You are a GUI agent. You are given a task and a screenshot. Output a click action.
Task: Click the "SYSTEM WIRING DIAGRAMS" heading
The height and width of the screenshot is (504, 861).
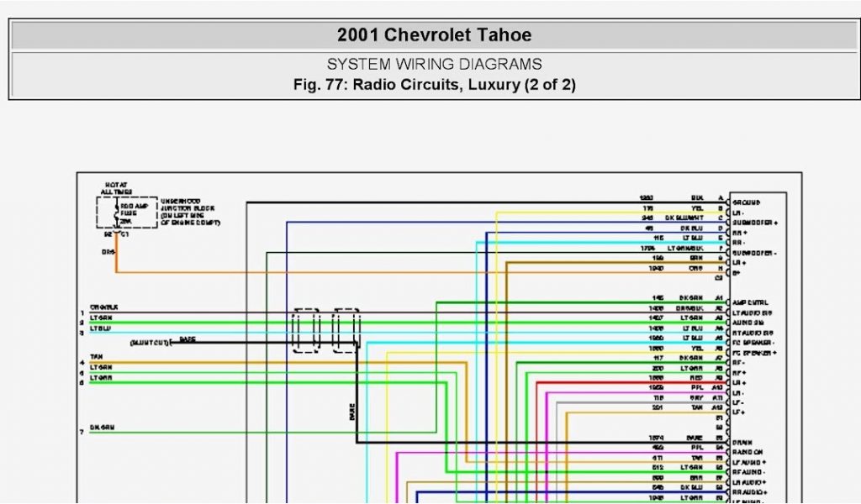pyautogui.click(x=434, y=65)
